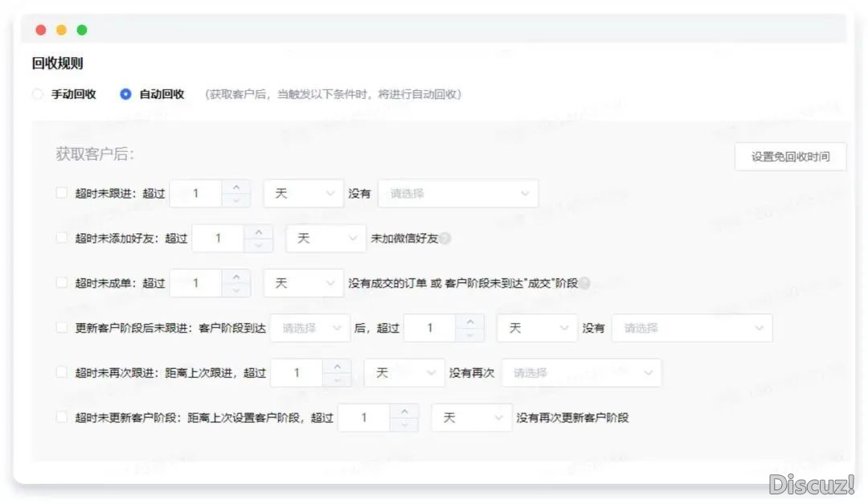Image resolution: width=868 pixels, height=504 pixels.
Task: Open the 请选择 dropdown after 没有 in 更新客户阶段后未跟进 row
Action: click(692, 328)
